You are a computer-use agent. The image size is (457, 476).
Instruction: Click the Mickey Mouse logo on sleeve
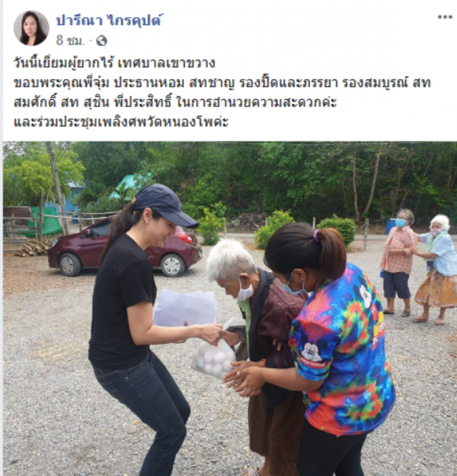pos(312,353)
